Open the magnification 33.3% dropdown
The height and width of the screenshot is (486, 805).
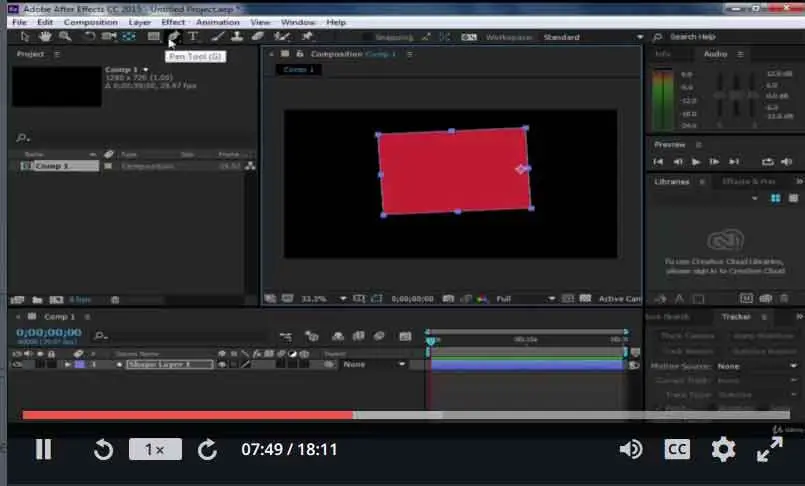[x=323, y=299]
